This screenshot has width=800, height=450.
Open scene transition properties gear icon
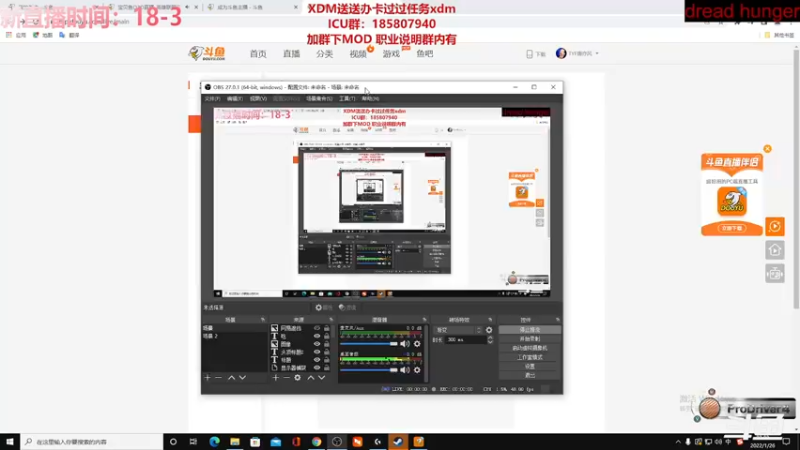coord(489,330)
